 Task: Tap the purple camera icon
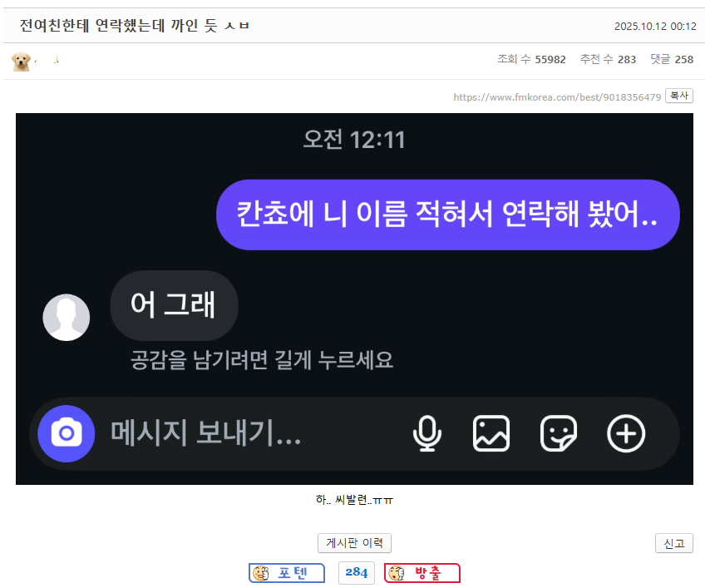[x=66, y=433]
